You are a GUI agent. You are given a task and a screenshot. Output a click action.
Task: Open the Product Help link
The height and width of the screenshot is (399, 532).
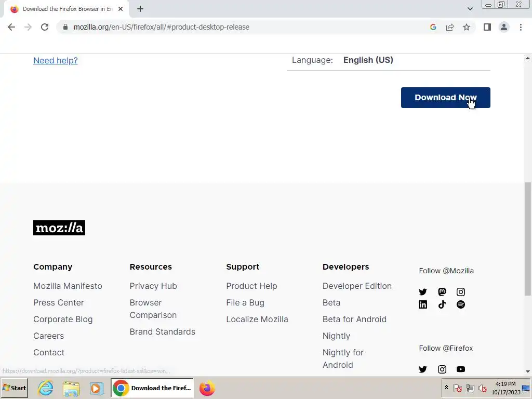(x=251, y=286)
